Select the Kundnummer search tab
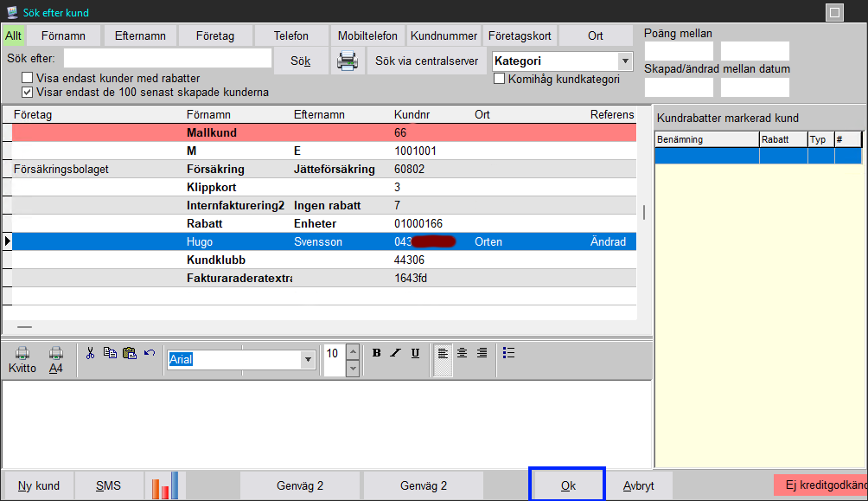Screen dimensions: 868x501 444,35
